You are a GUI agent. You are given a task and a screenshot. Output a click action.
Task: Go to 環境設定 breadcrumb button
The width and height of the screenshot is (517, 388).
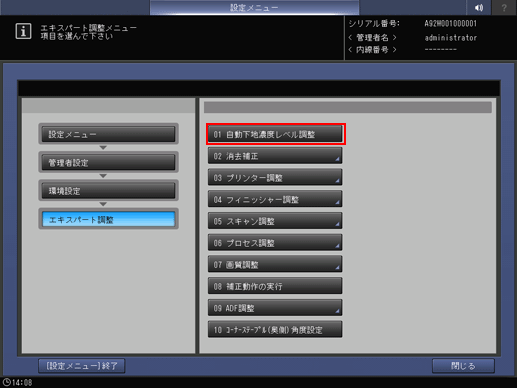pos(108,191)
